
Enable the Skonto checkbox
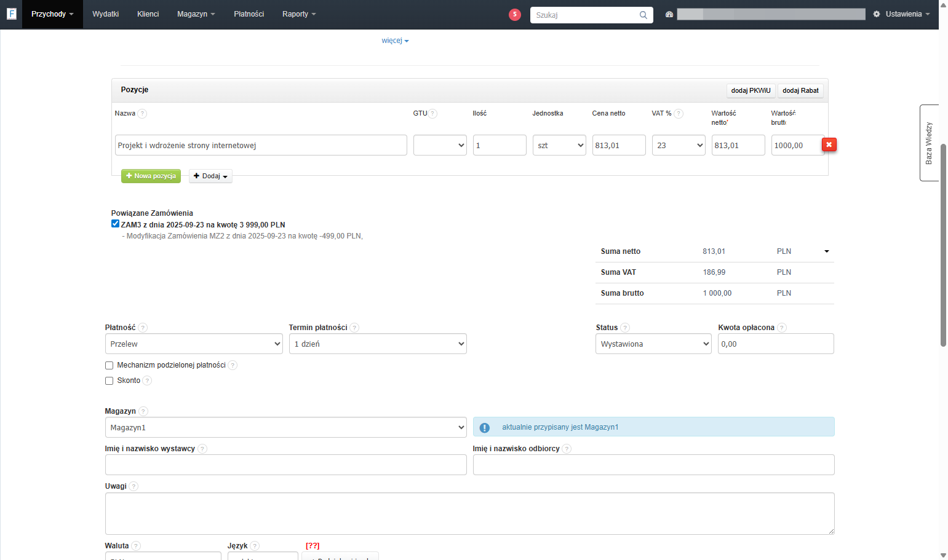pyautogui.click(x=109, y=381)
